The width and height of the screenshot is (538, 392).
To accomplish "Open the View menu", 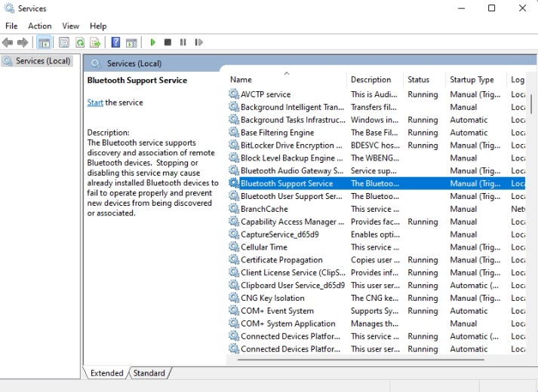I will click(x=70, y=26).
